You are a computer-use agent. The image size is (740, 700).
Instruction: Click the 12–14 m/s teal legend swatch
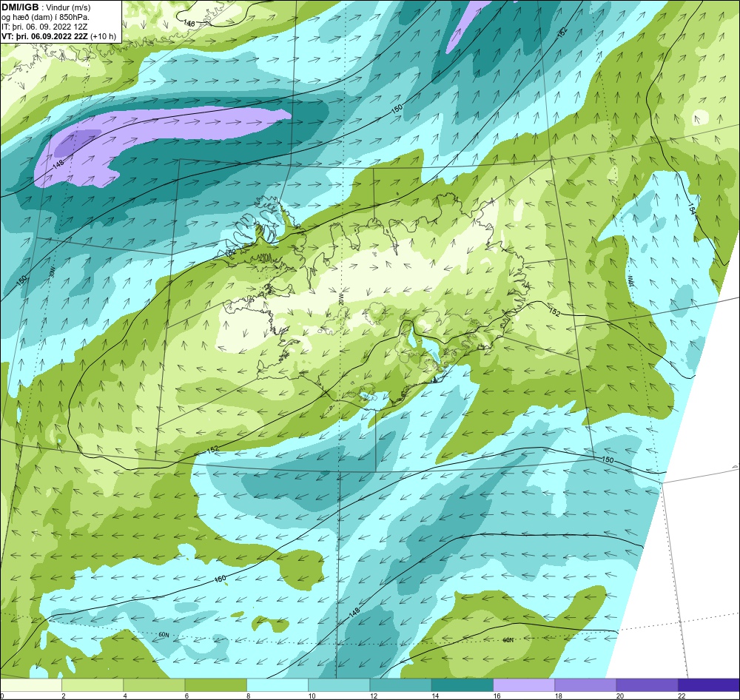click(400, 684)
